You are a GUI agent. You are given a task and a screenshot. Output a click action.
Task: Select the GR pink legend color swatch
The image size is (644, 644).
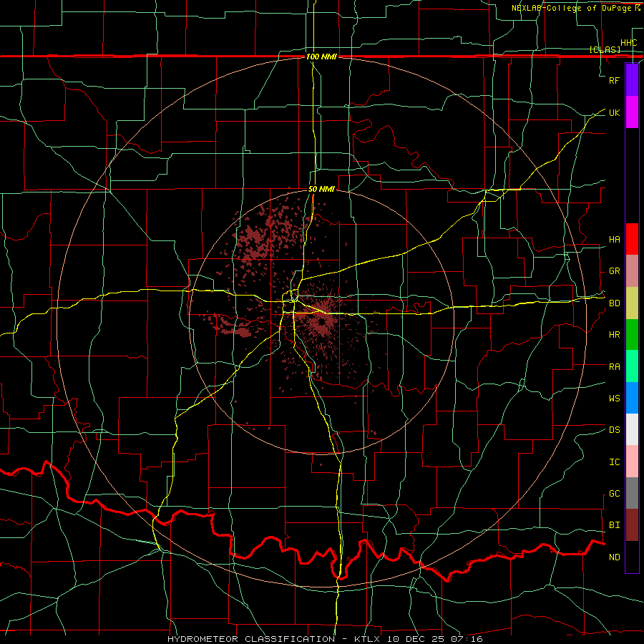tap(632, 271)
